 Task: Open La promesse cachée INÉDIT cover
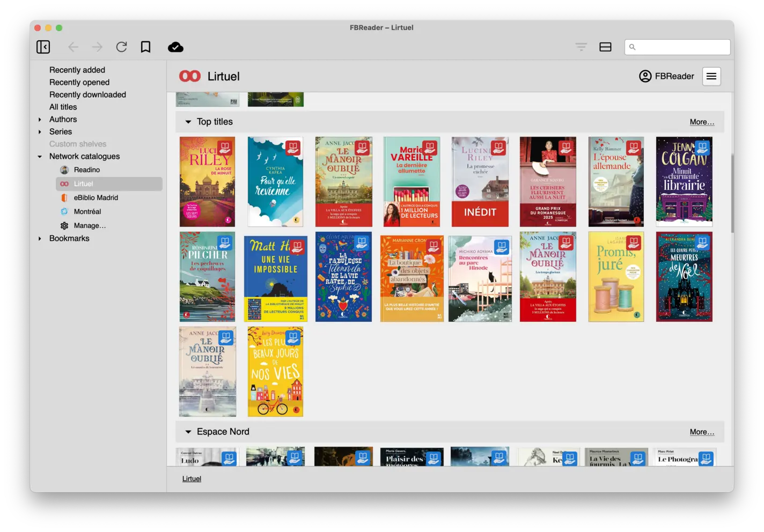[x=480, y=182]
